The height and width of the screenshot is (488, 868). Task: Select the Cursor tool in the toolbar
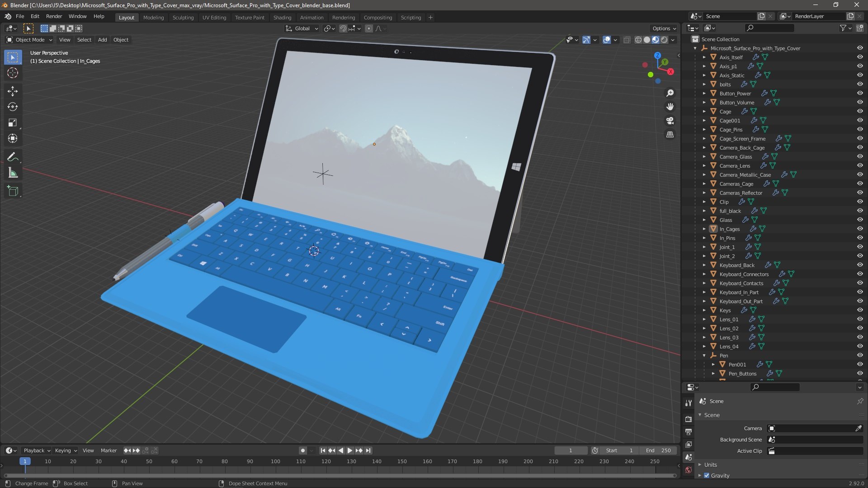pos(13,73)
